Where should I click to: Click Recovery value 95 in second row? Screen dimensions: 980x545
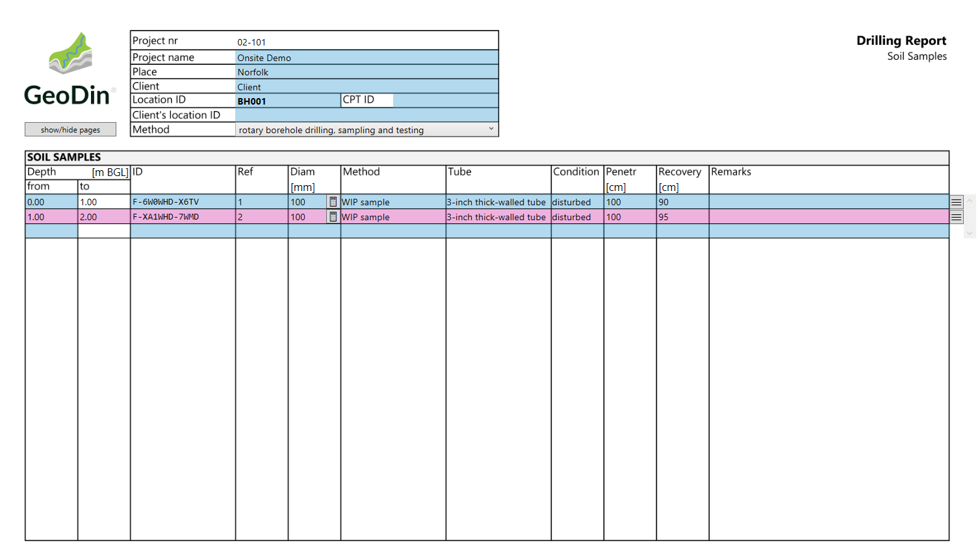tap(682, 217)
